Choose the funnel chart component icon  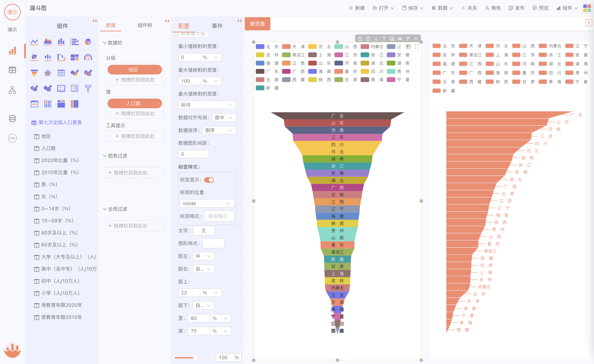(x=34, y=73)
